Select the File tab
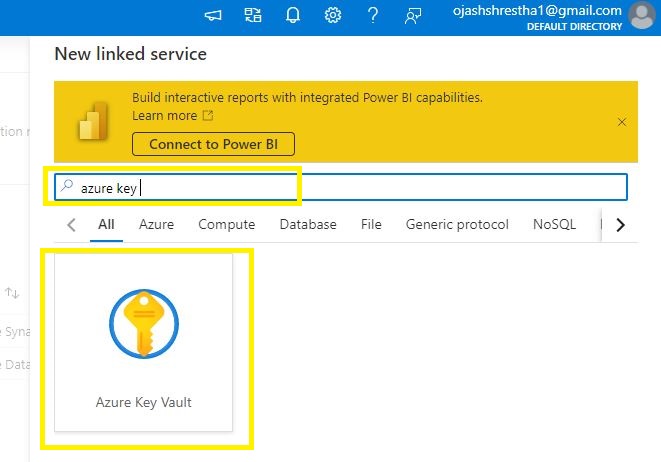The image size is (661, 462). click(371, 225)
